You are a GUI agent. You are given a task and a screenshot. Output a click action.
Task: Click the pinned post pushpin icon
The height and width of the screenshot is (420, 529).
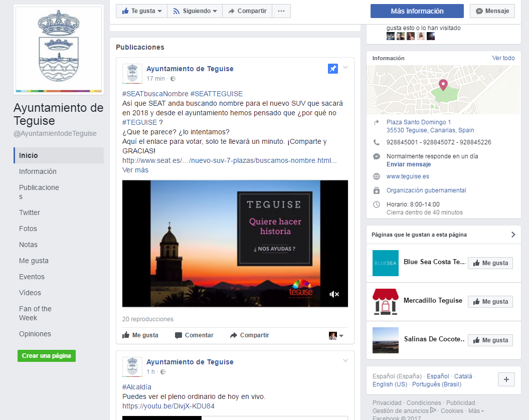tap(332, 69)
